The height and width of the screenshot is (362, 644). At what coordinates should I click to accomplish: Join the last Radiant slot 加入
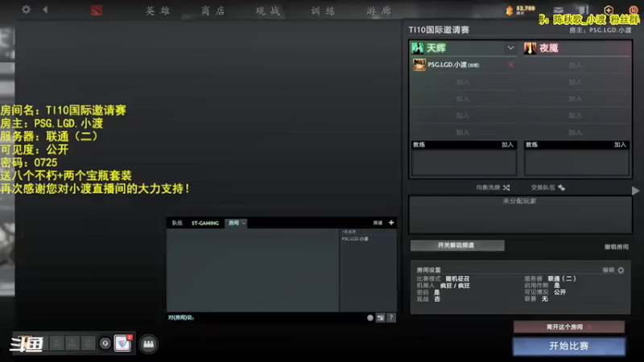tap(462, 132)
